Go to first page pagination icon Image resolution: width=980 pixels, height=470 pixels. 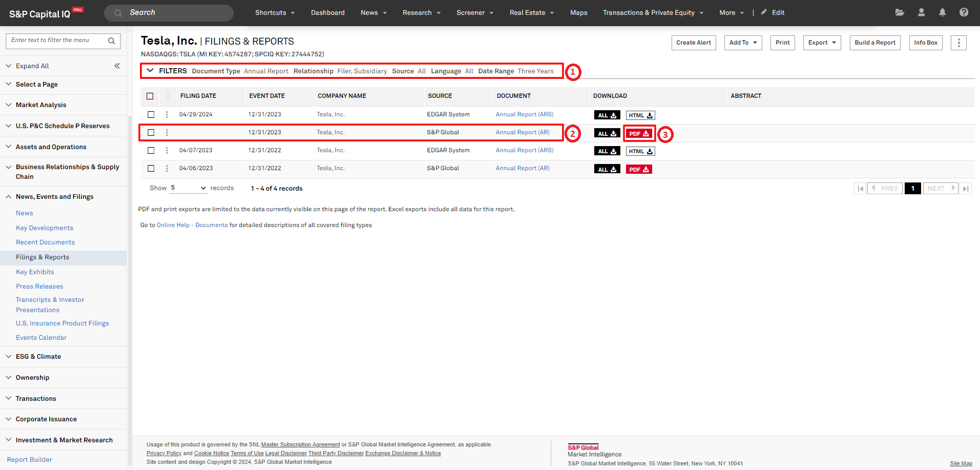[860, 189]
